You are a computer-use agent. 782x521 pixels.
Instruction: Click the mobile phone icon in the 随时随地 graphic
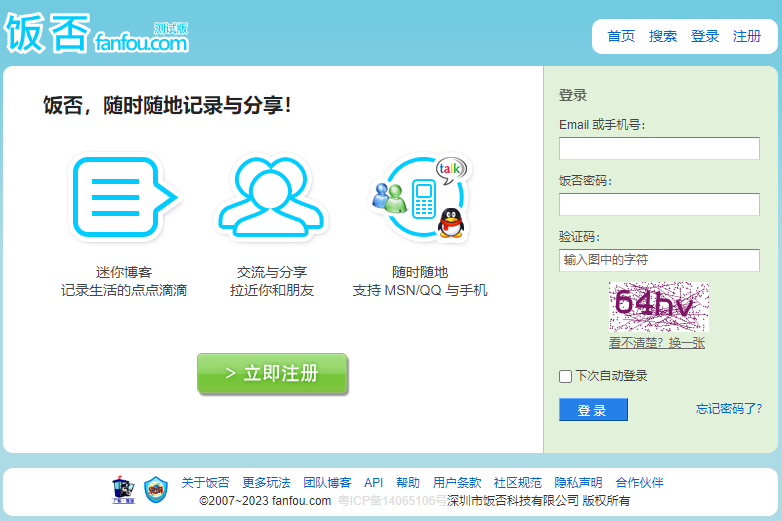click(423, 199)
